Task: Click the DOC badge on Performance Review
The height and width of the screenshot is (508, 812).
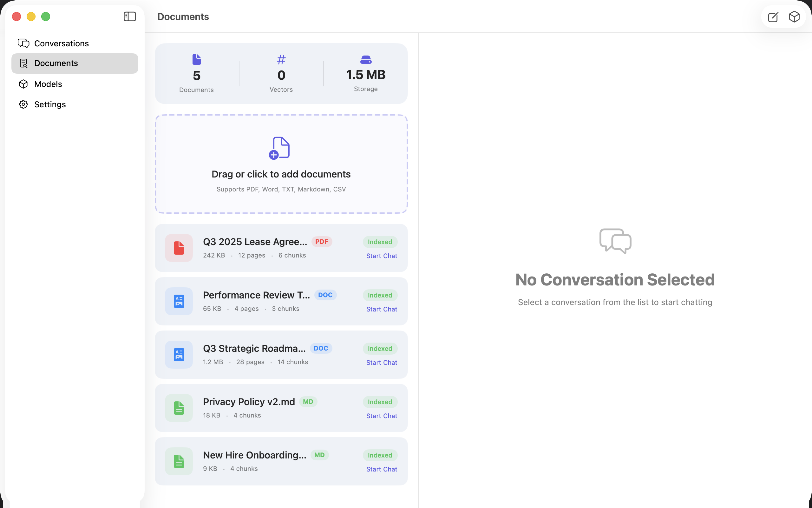Action: pos(325,295)
